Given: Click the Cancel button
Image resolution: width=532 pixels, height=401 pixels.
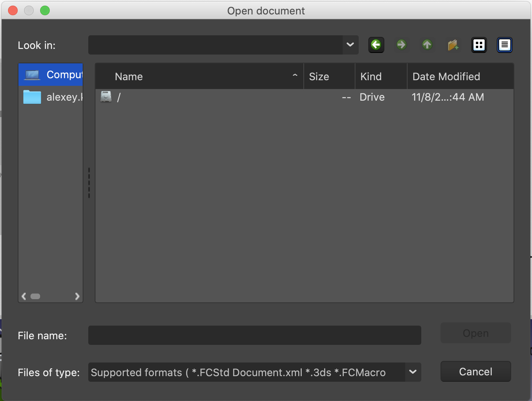Looking at the screenshot, I should pos(475,371).
